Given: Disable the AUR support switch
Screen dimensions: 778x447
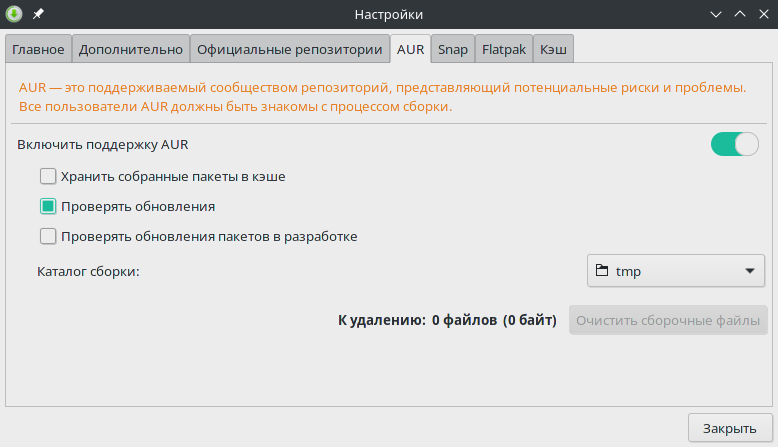Looking at the screenshot, I should click(735, 144).
